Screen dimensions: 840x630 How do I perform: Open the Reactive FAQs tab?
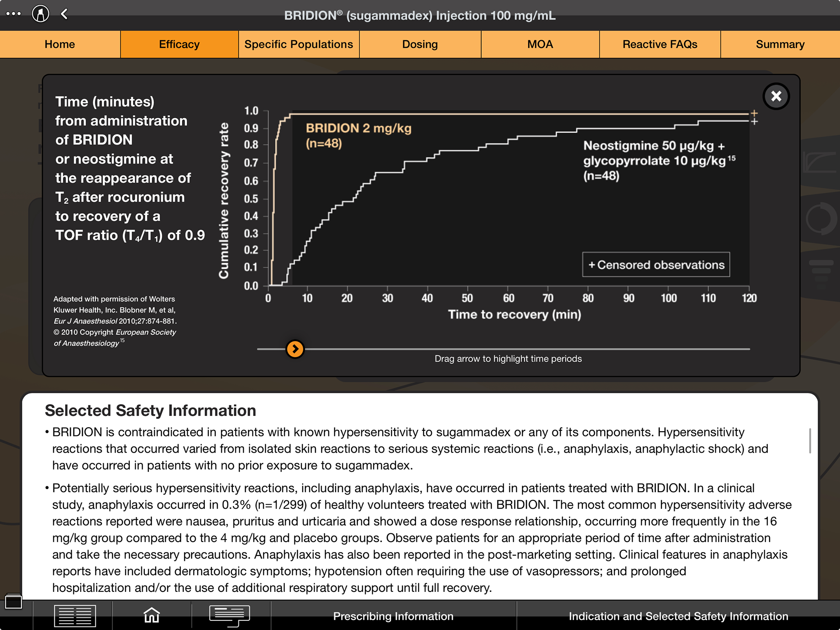click(660, 44)
